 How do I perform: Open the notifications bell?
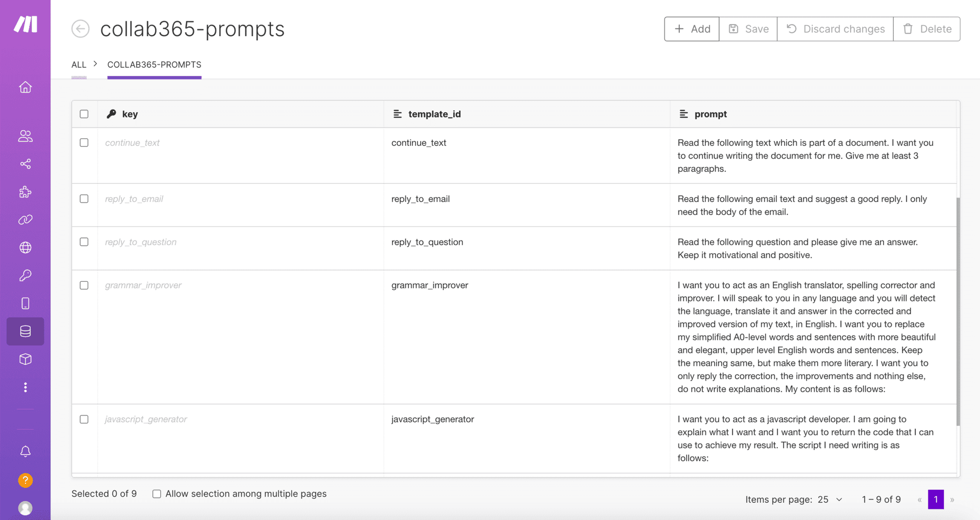[25, 451]
